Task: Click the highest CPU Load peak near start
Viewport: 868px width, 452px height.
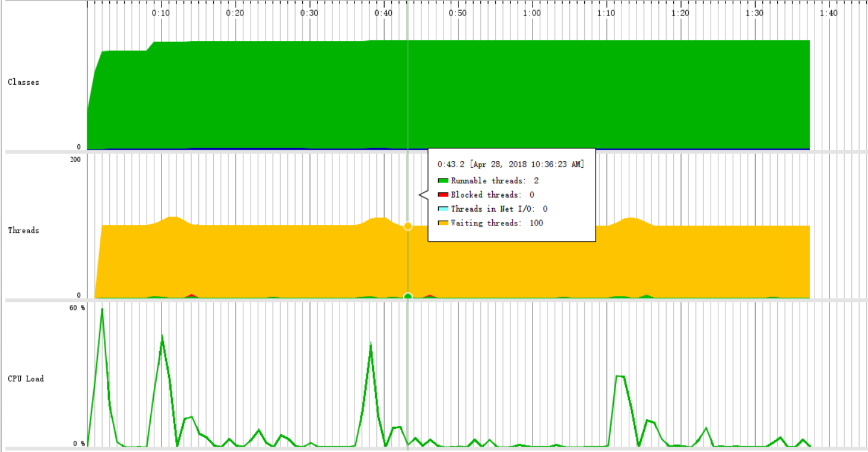Action: click(102, 309)
